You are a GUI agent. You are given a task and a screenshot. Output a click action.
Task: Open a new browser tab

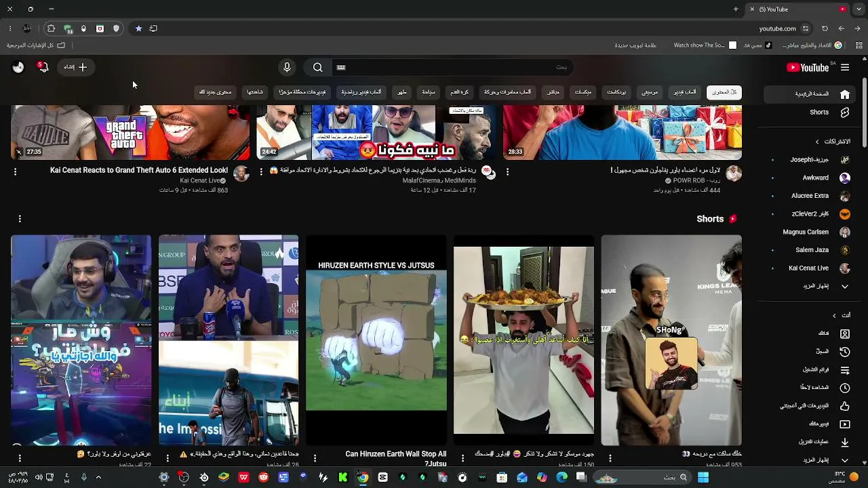click(736, 9)
